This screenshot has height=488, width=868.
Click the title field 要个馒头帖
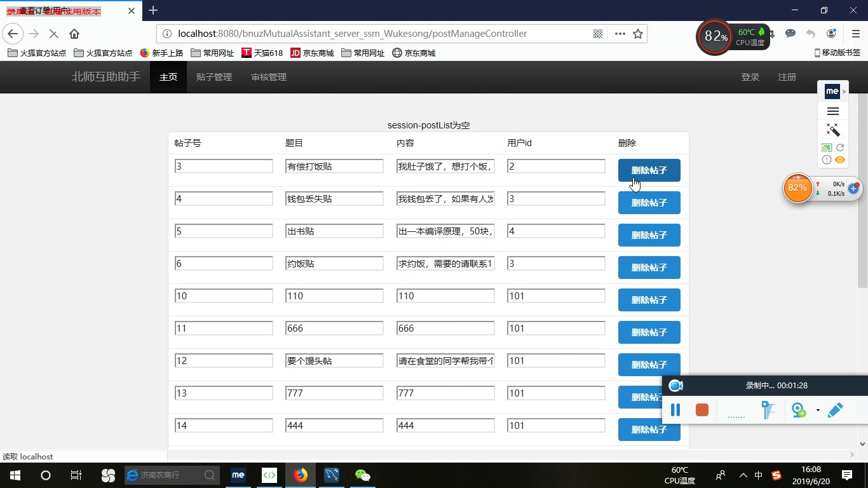pyautogui.click(x=334, y=361)
